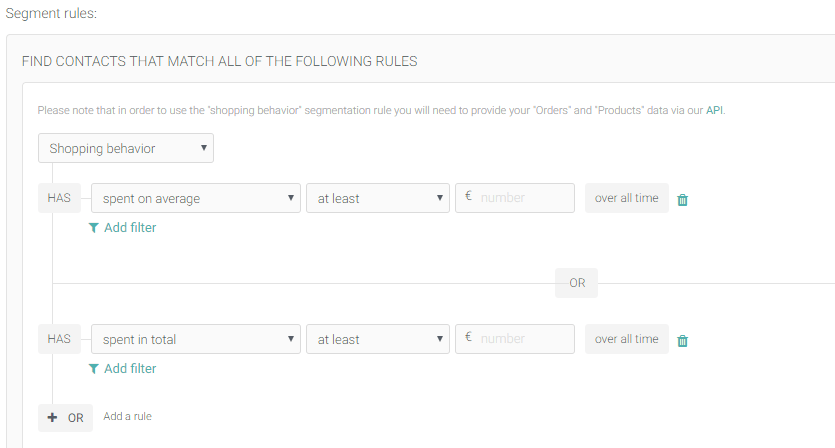
Task: Expand the 'spent on average' dropdown
Action: click(196, 198)
